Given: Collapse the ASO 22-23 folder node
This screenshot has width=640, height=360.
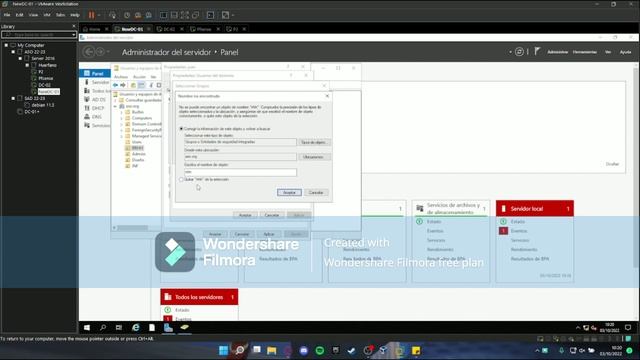Looking at the screenshot, I should click(13, 52).
